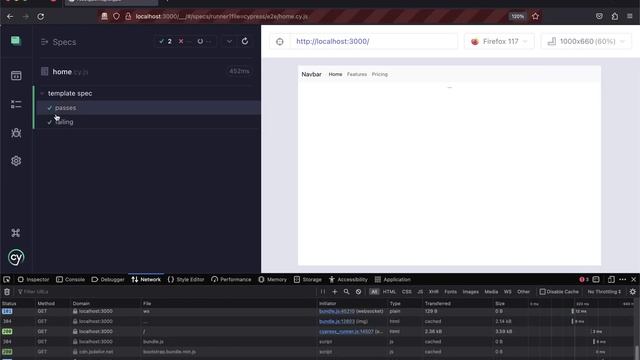Screen dimensions: 640x360
Task: Open the Debug bug sidebar icon
Action: click(16, 133)
